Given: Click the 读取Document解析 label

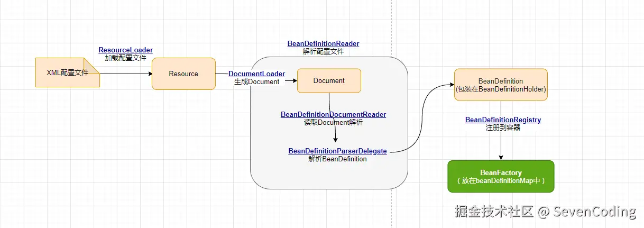Looking at the screenshot, I should click(x=333, y=122).
